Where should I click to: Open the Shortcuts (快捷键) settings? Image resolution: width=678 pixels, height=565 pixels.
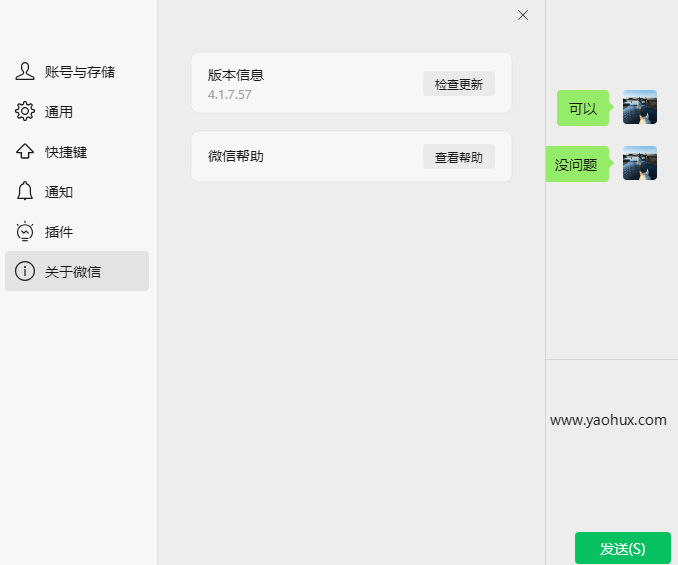77,152
